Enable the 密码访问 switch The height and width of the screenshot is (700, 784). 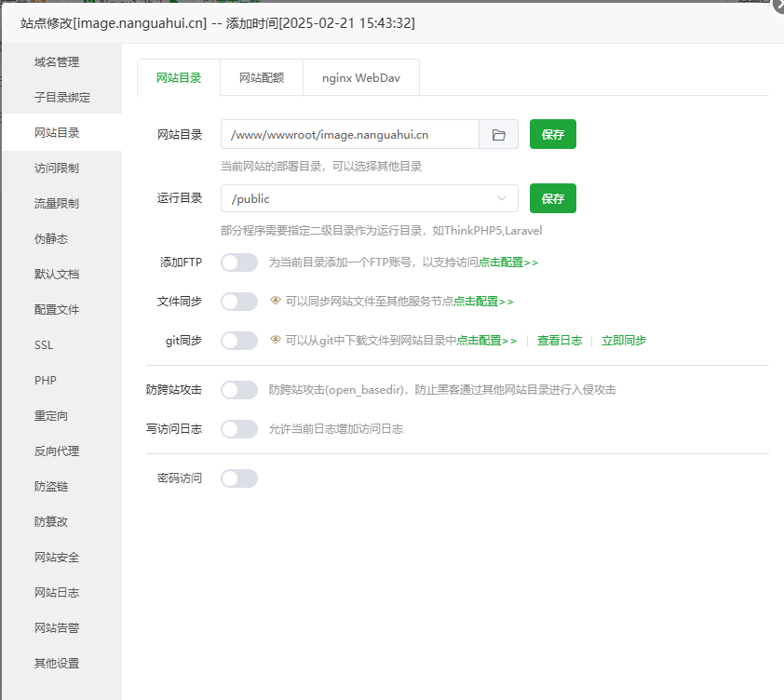click(x=239, y=478)
